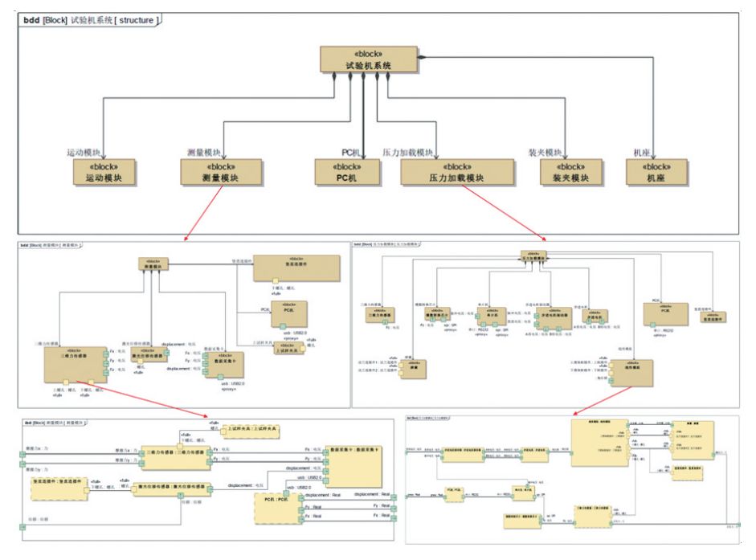Click the bdd 试验机系统 structure frame label

click(89, 20)
